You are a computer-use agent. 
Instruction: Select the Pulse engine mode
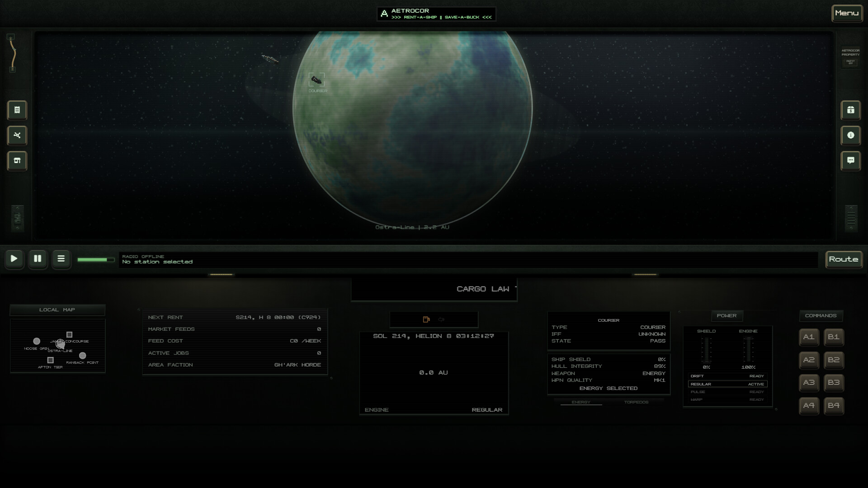coord(727,392)
